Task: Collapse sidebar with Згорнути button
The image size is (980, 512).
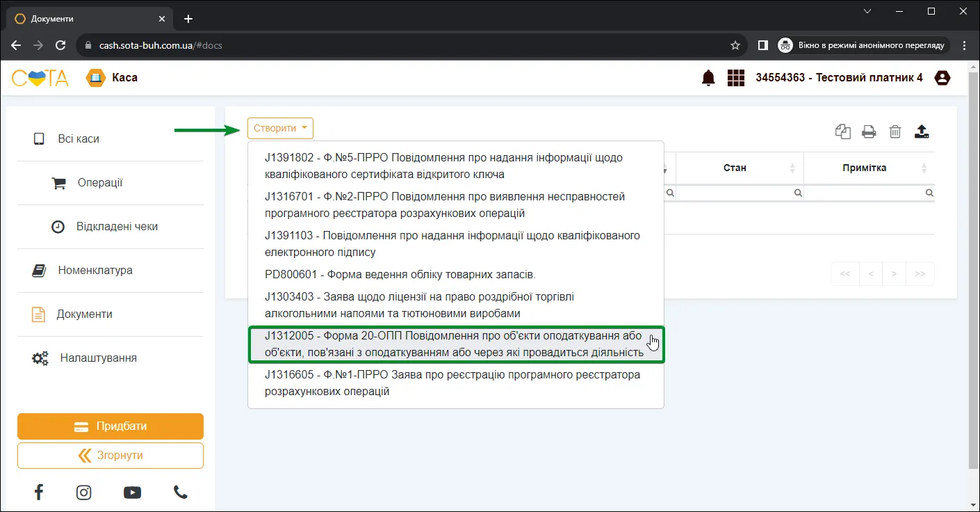Action: (111, 456)
